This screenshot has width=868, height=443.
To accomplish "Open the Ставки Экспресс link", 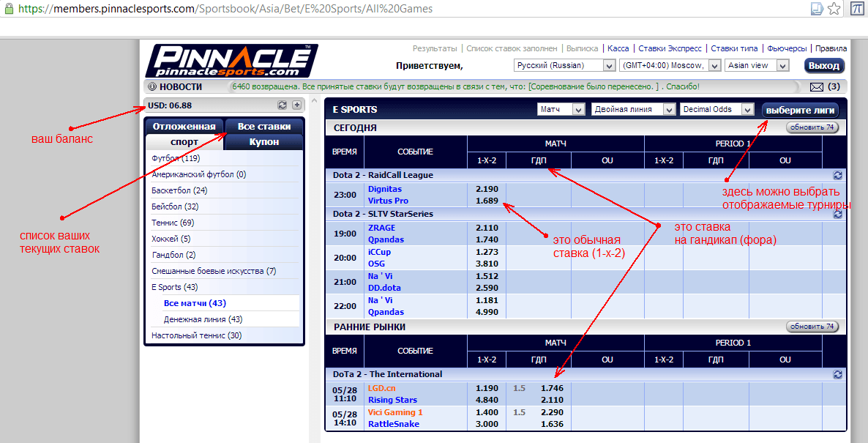I will pos(670,49).
